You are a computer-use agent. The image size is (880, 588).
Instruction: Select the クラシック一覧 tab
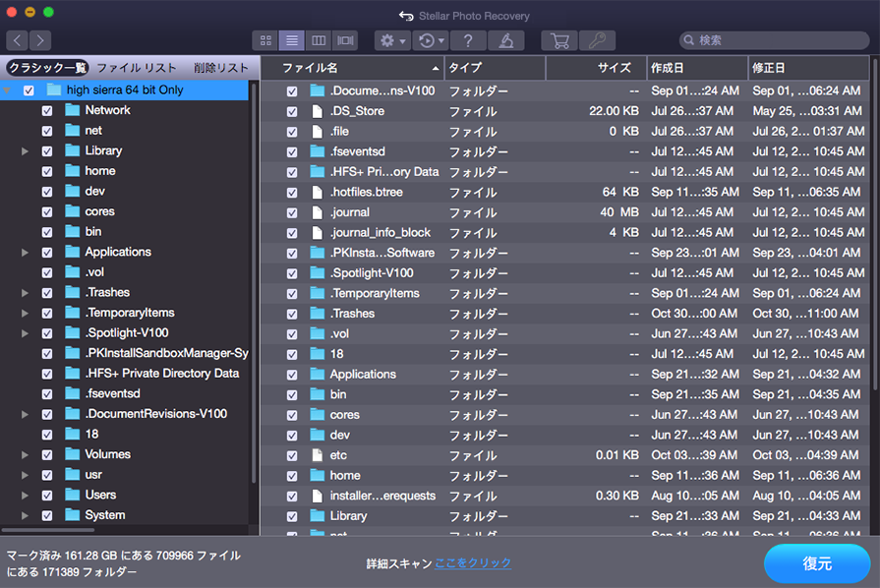(x=48, y=68)
